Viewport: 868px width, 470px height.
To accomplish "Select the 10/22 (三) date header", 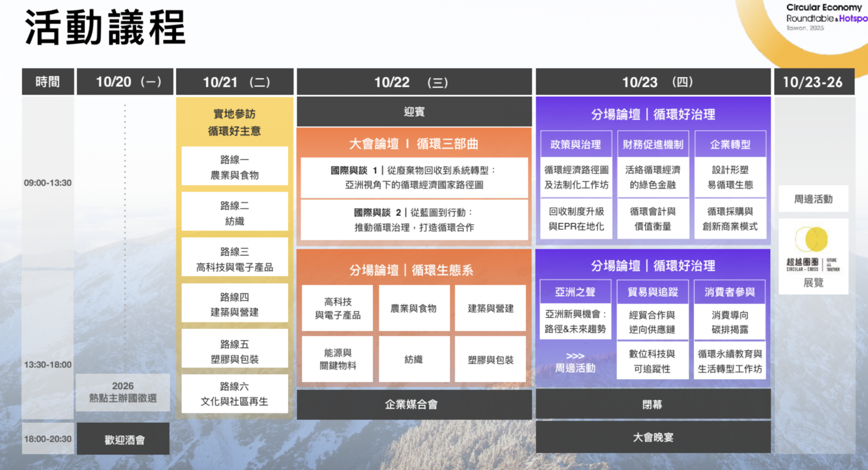I will point(414,82).
